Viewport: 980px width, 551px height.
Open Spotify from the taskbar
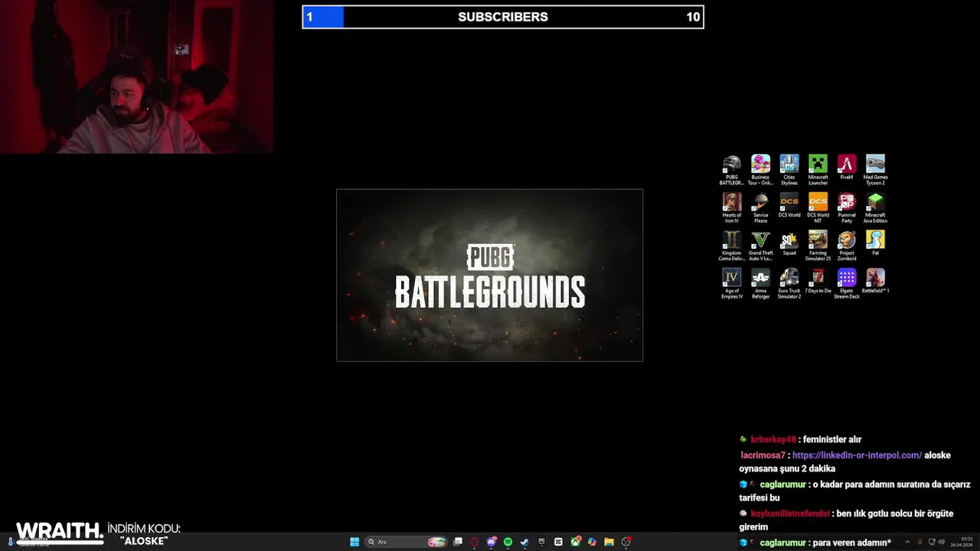[508, 542]
